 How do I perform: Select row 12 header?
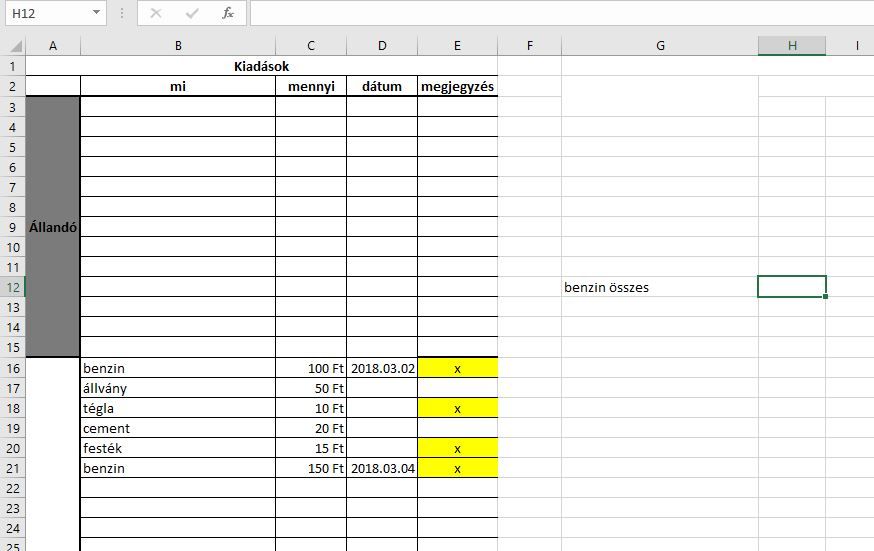tap(13, 287)
